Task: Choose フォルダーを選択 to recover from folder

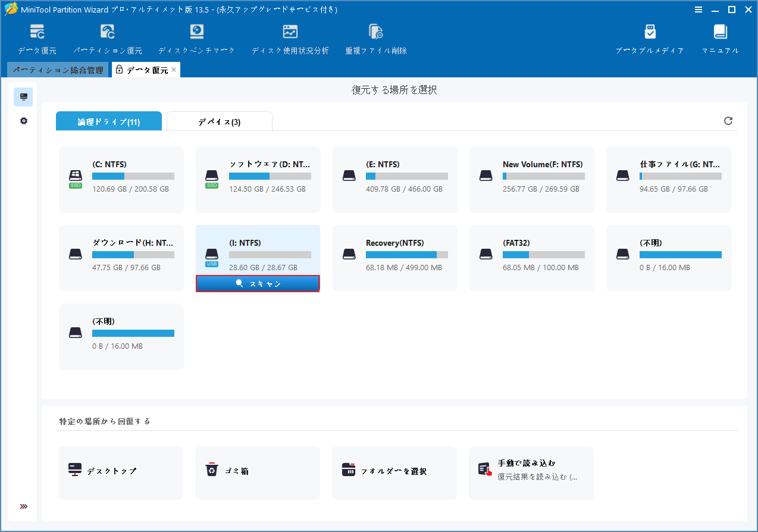Action: [394, 472]
